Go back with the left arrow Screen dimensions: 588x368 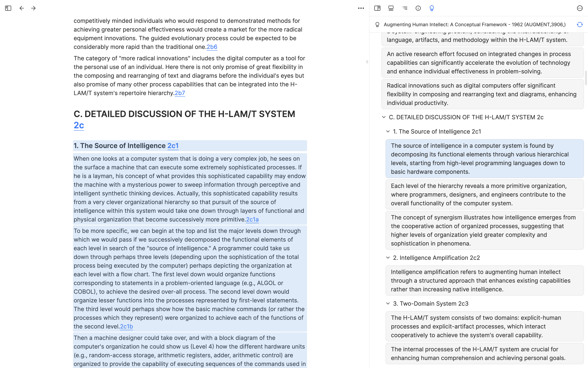[22, 8]
